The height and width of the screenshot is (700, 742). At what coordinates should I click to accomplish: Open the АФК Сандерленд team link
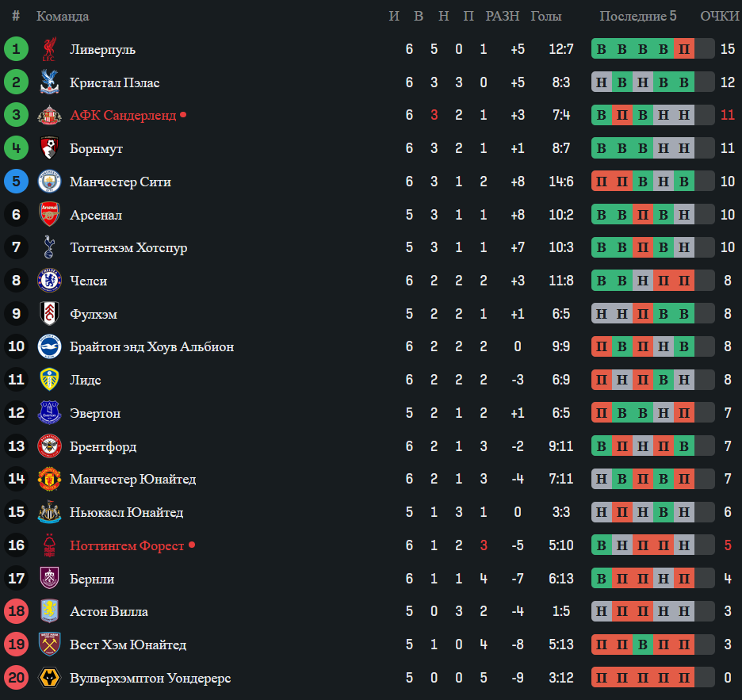[x=123, y=115]
